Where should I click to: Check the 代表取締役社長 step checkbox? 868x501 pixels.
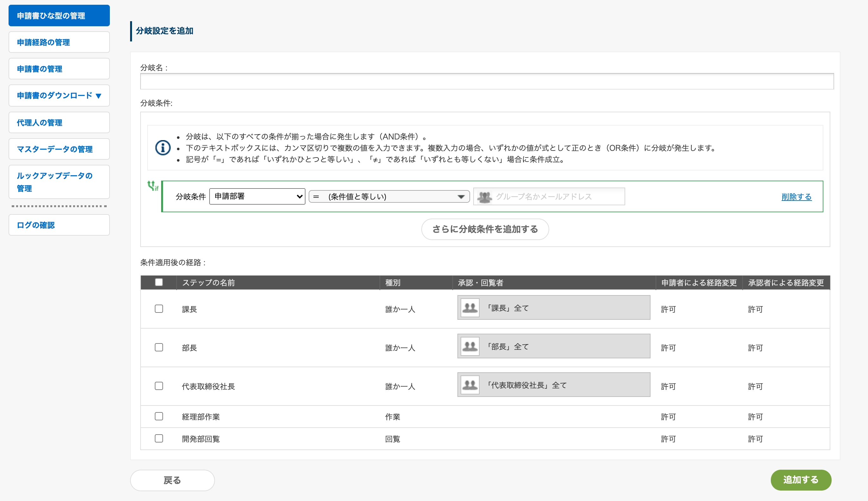click(159, 386)
